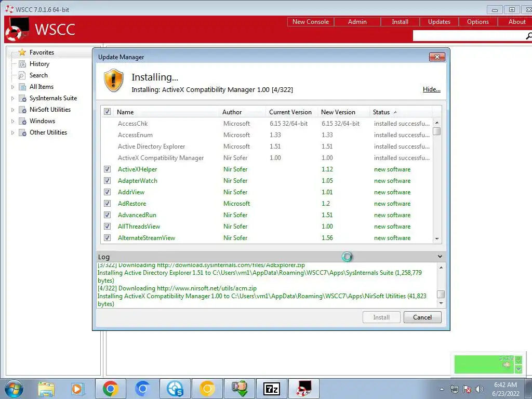Click the network tray icon
The image size is (532, 399).
click(454, 389)
